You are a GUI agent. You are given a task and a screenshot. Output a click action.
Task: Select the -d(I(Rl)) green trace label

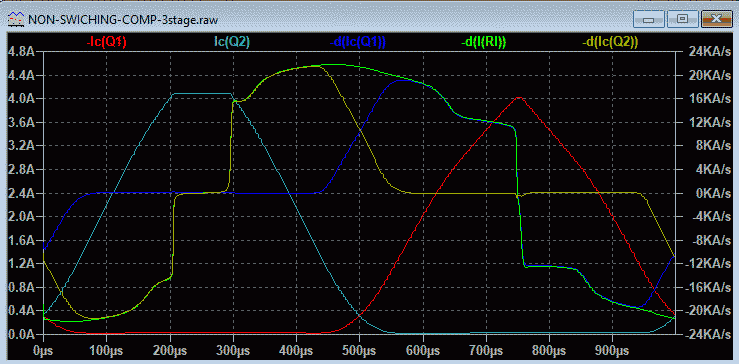[x=484, y=42]
